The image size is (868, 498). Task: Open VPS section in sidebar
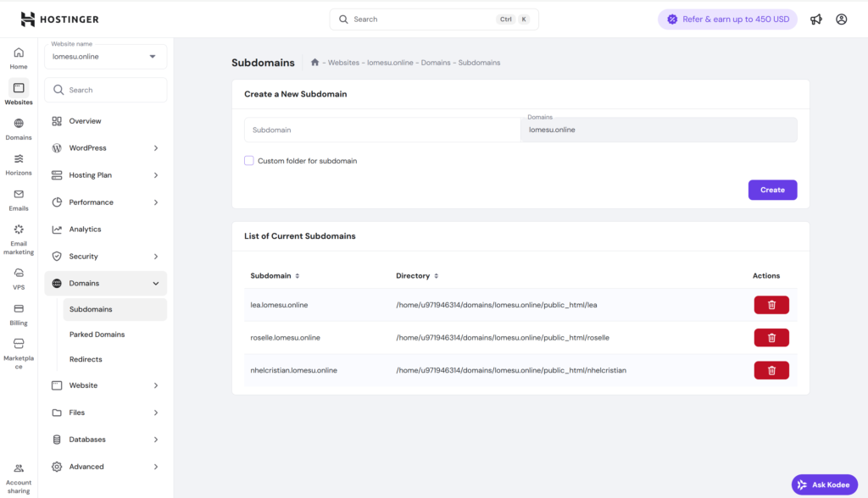point(19,278)
